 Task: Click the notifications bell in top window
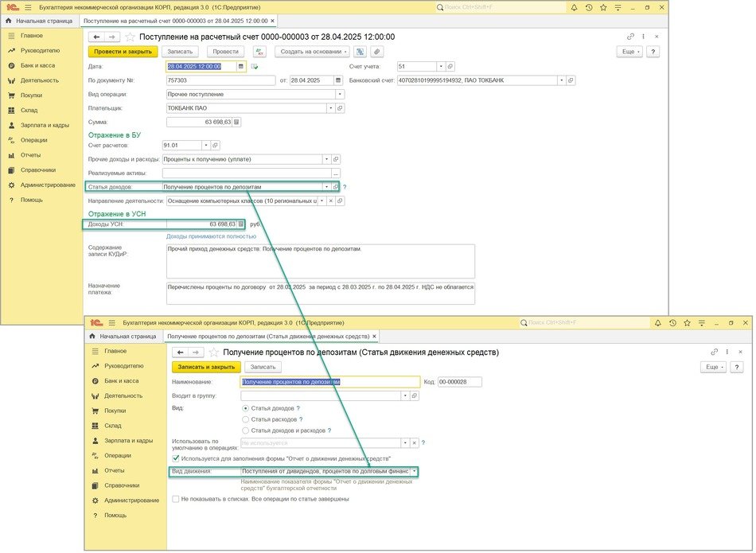pyautogui.click(x=571, y=7)
